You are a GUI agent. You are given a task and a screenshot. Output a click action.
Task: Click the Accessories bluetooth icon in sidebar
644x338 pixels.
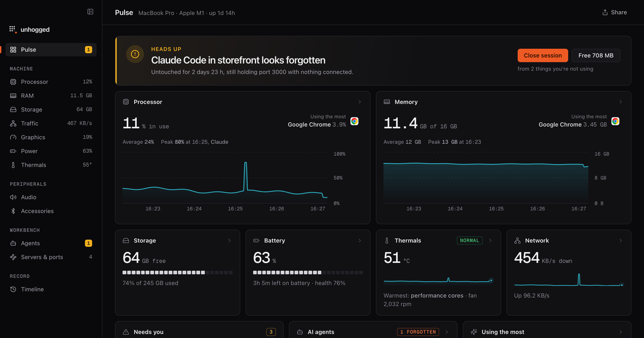(13, 211)
